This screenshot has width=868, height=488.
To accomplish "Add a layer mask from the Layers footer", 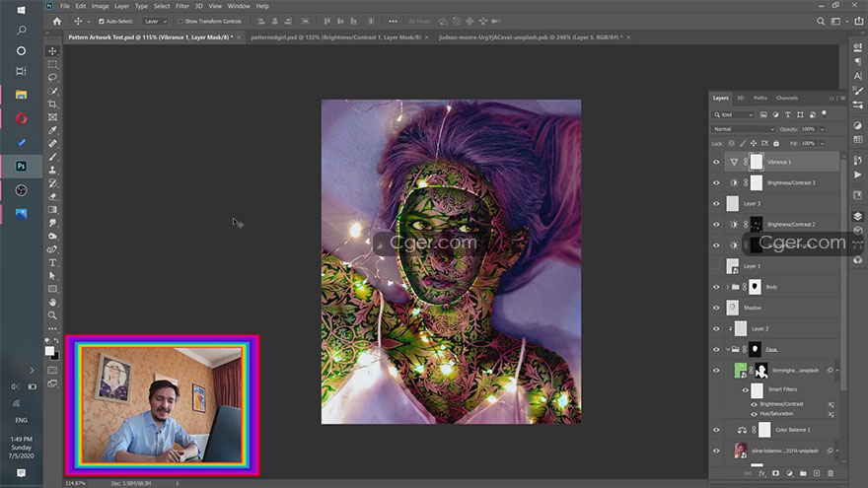I will tap(775, 473).
